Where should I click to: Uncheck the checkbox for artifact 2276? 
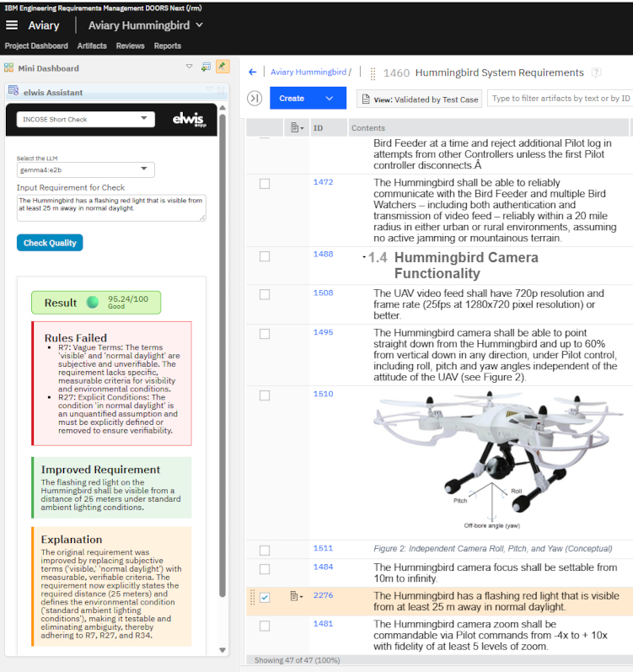(265, 598)
